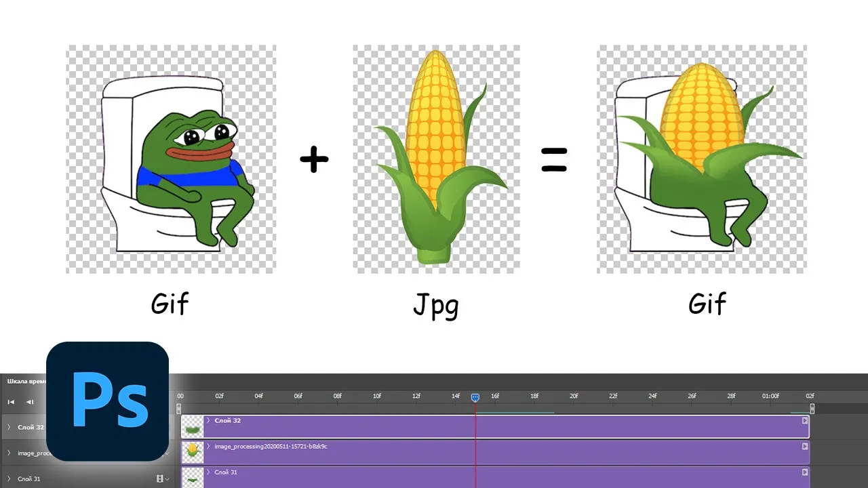Click the corn image clip thumbnail
Screen dimensions: 868x488
[x=193, y=453]
